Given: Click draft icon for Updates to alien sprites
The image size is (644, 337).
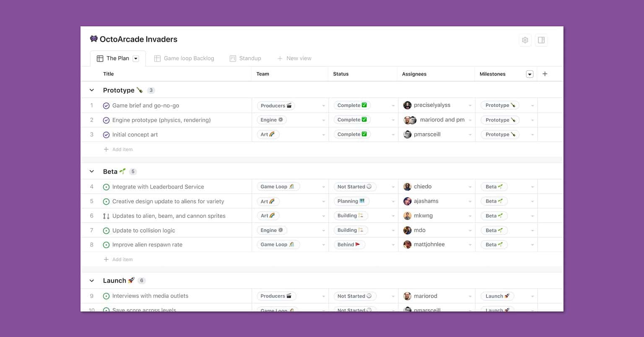Looking at the screenshot, I should point(106,216).
